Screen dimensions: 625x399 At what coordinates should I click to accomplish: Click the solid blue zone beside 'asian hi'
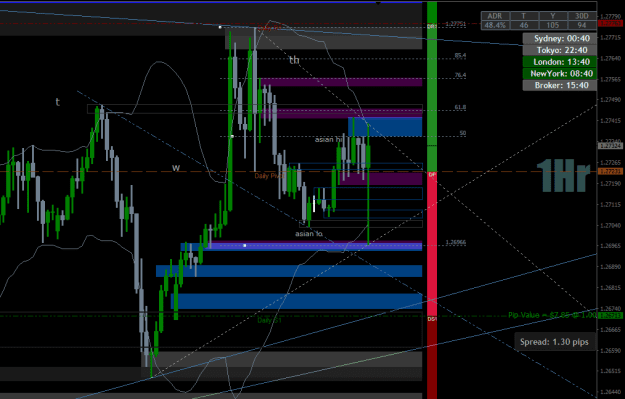point(385,127)
